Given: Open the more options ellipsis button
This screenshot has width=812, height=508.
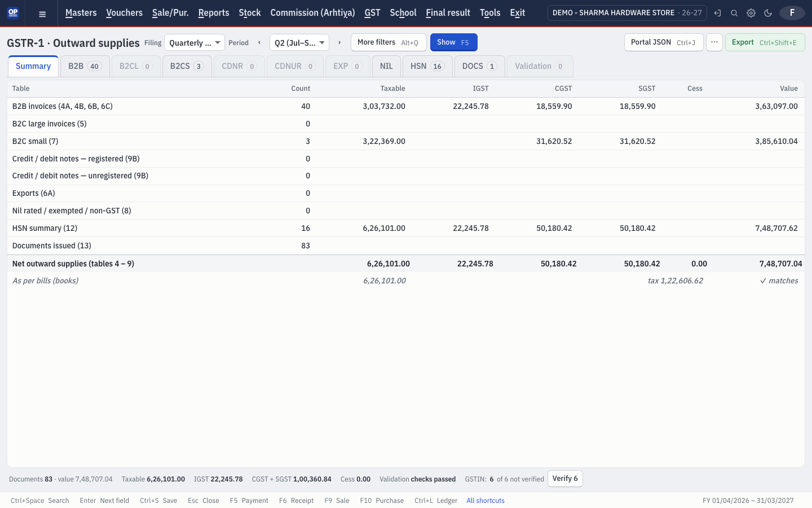Looking at the screenshot, I should pyautogui.click(x=714, y=42).
